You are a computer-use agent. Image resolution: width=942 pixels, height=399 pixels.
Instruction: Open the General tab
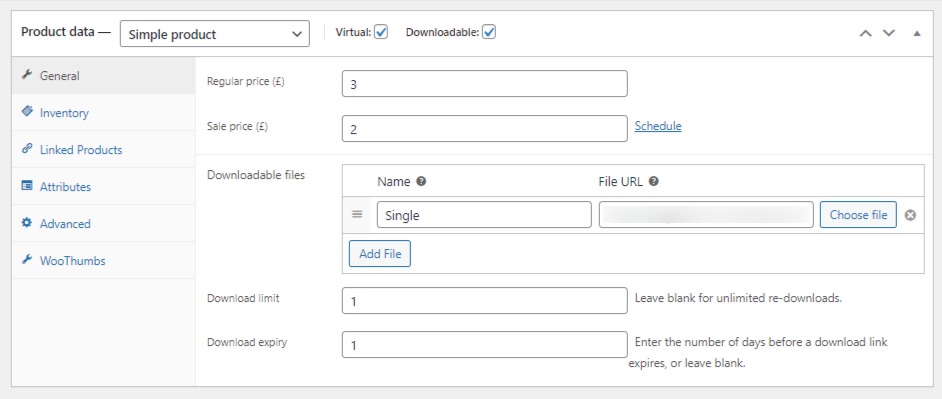click(x=103, y=76)
